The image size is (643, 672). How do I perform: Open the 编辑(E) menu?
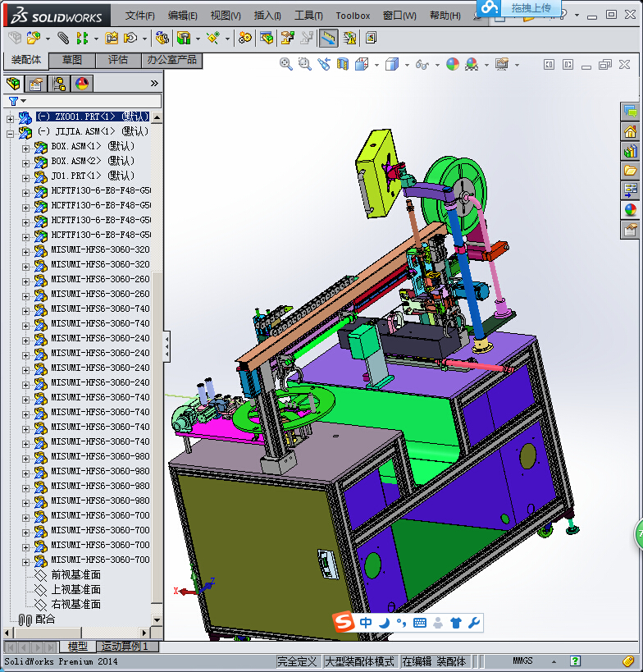click(183, 16)
